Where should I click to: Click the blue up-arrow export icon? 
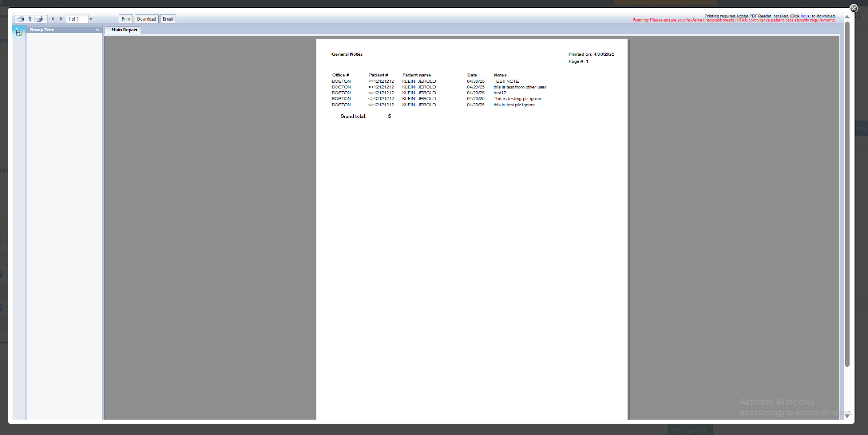click(30, 19)
